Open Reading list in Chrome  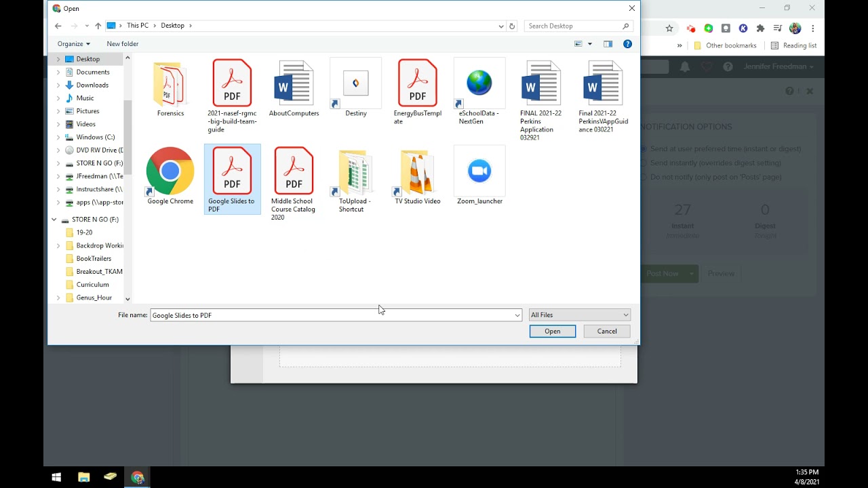coord(793,45)
